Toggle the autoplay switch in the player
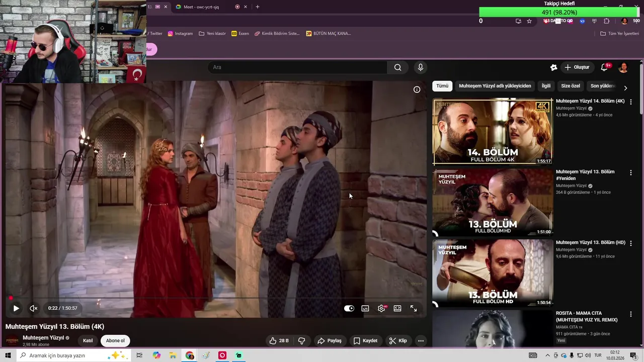 coord(349,308)
